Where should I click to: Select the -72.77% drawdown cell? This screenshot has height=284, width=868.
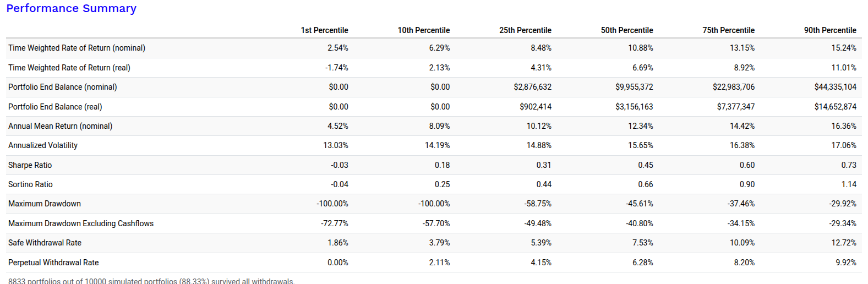point(334,223)
